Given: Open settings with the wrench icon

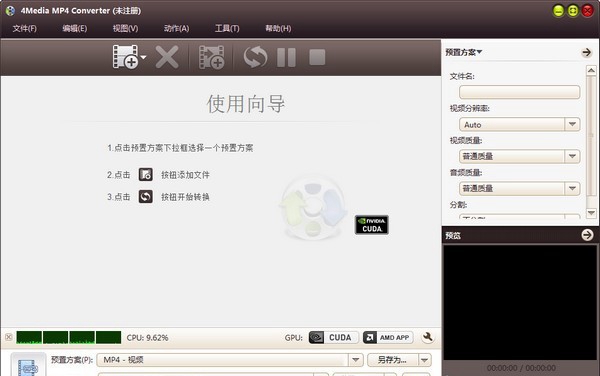Looking at the screenshot, I should [x=428, y=337].
